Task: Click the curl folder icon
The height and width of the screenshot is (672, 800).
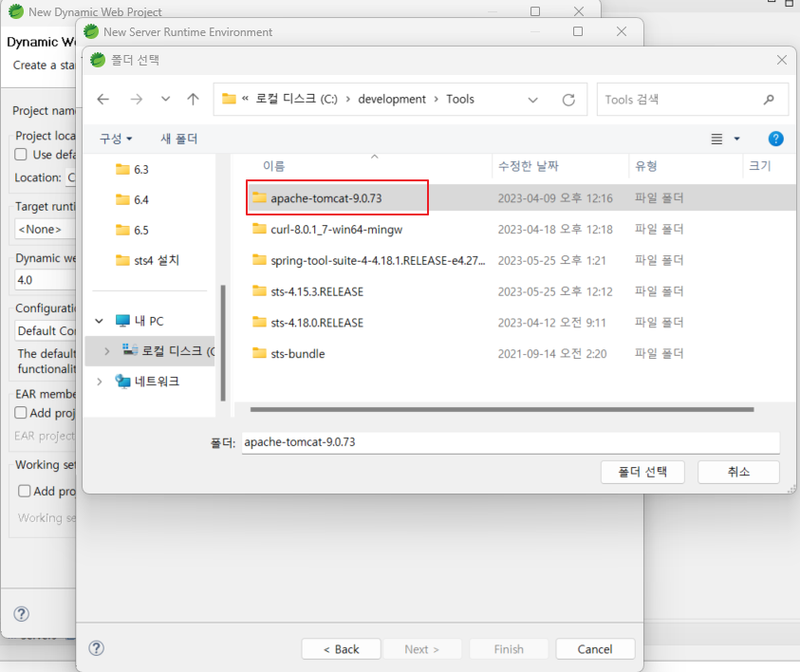Action: [x=259, y=229]
